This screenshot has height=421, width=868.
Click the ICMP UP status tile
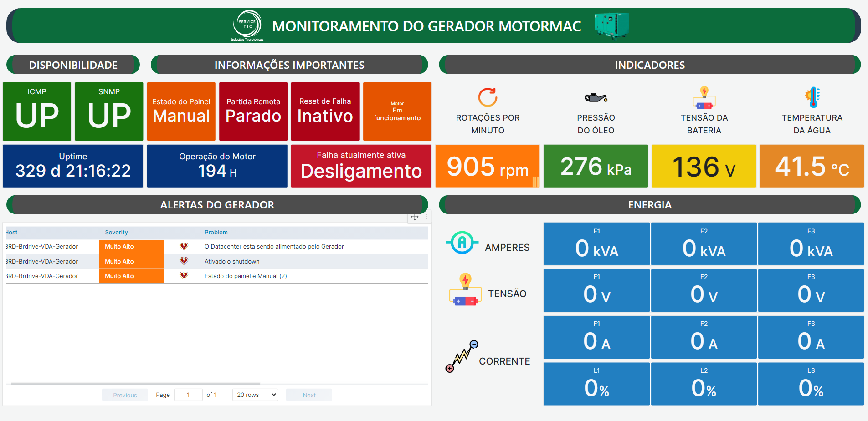(x=37, y=112)
